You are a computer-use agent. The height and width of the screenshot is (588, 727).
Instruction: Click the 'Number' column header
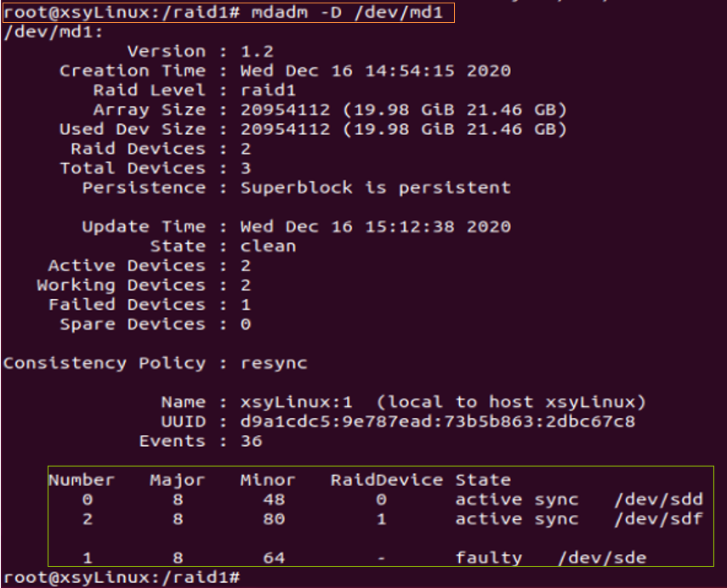[81, 480]
